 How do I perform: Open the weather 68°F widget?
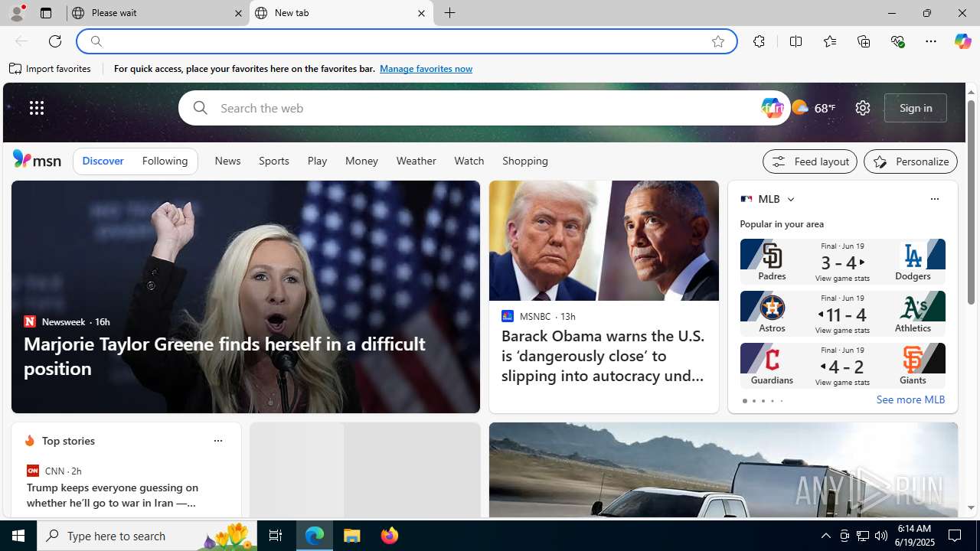tap(813, 108)
